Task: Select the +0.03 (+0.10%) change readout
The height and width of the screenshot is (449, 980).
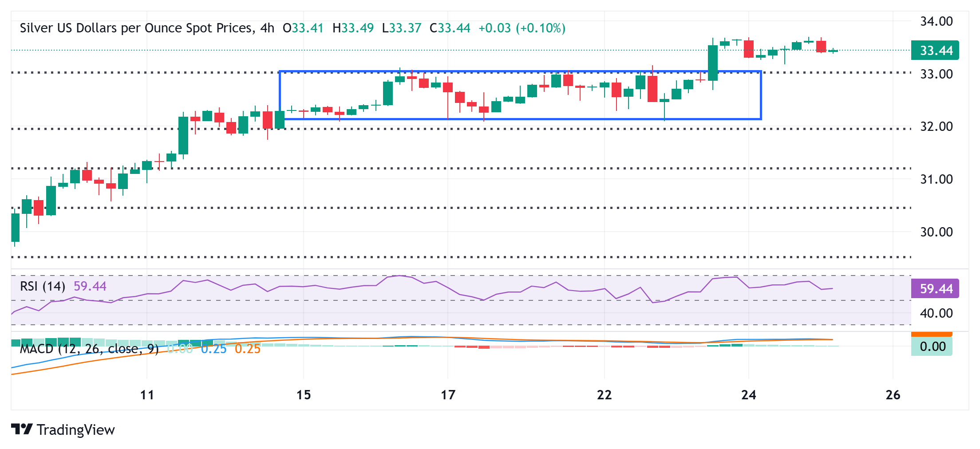Action: (x=522, y=28)
